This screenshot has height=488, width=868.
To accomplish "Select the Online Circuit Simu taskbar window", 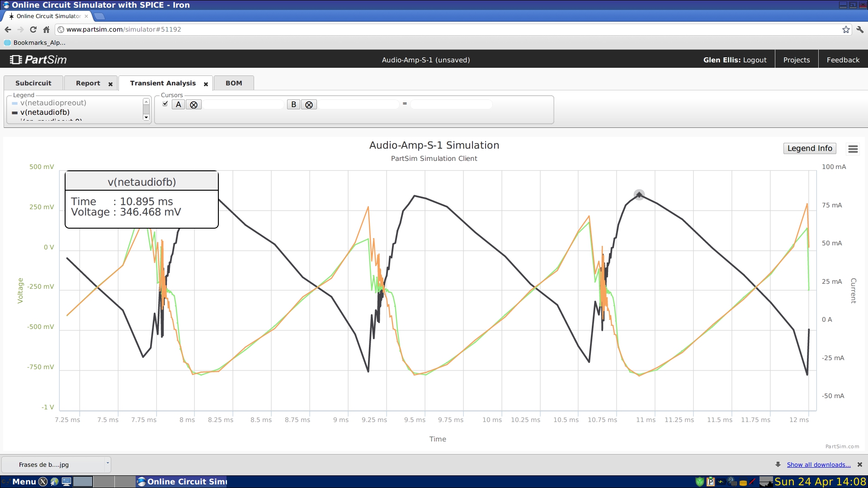I will [x=182, y=482].
